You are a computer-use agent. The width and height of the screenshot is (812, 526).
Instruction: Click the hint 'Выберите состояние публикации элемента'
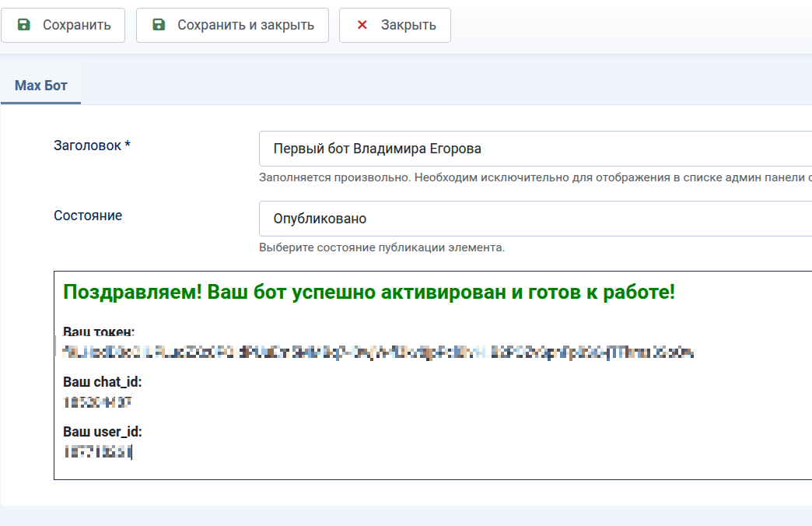coord(382,247)
